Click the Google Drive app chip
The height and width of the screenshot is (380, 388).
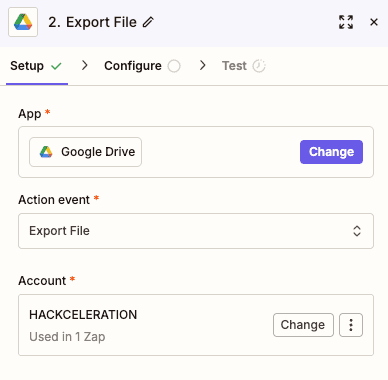pos(85,152)
